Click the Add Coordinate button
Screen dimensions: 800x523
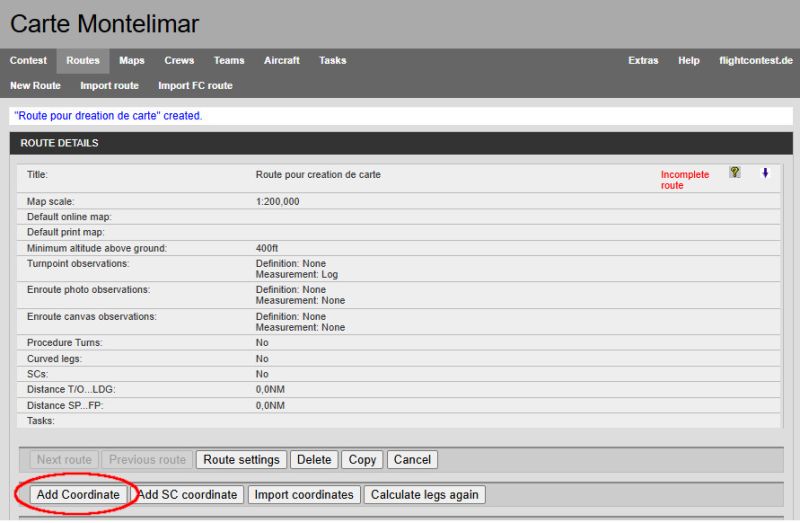(x=78, y=495)
